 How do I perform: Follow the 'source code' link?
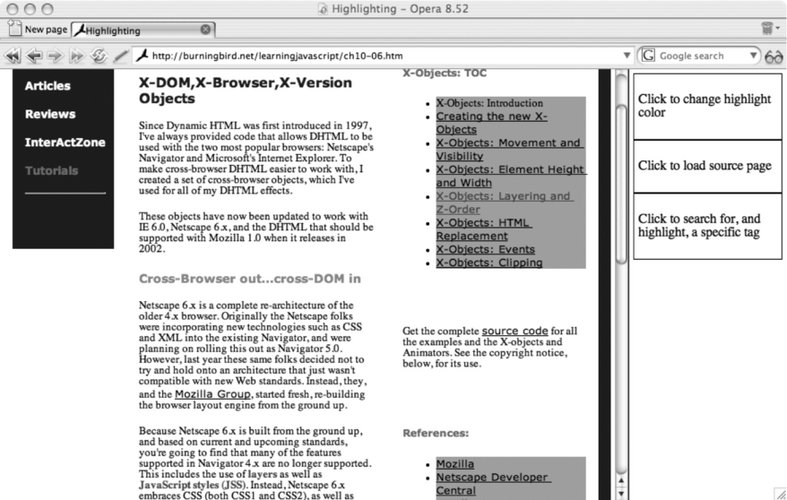point(514,331)
